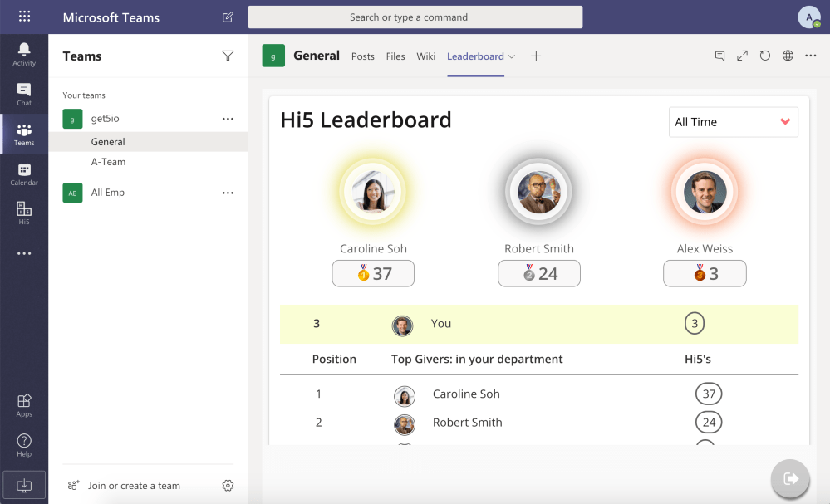Start a new chat with compose icon
Screen dimensions: 830x504
point(228,17)
